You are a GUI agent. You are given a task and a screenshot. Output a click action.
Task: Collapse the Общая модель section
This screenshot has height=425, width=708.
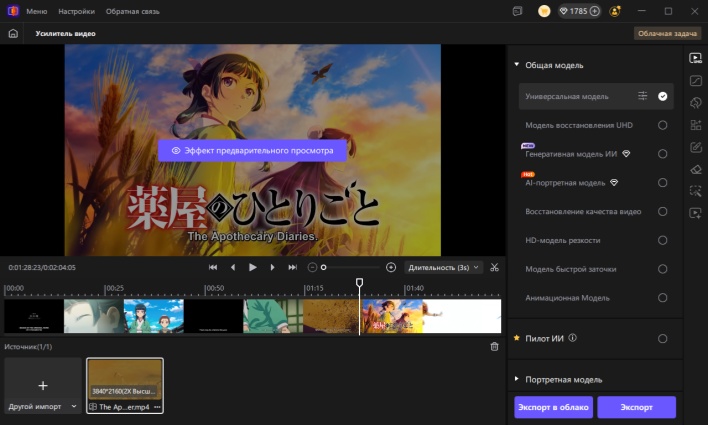[x=517, y=65]
